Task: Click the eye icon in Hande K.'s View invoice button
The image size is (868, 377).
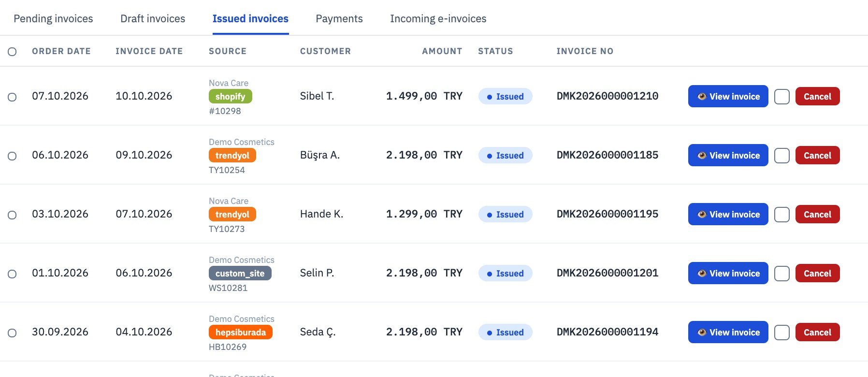Action: 702,214
